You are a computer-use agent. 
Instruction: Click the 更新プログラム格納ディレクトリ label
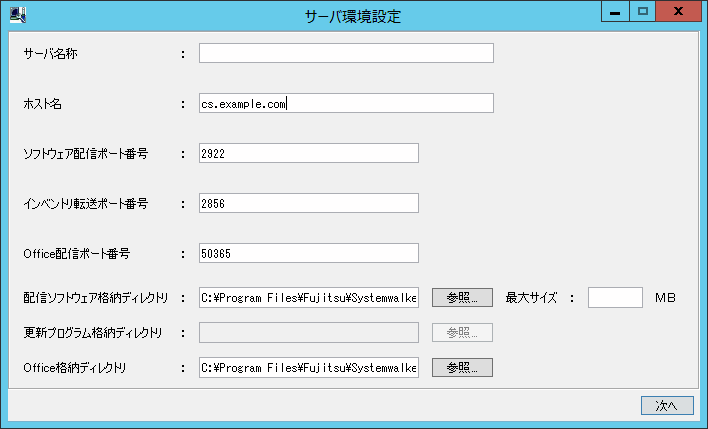[x=93, y=333]
